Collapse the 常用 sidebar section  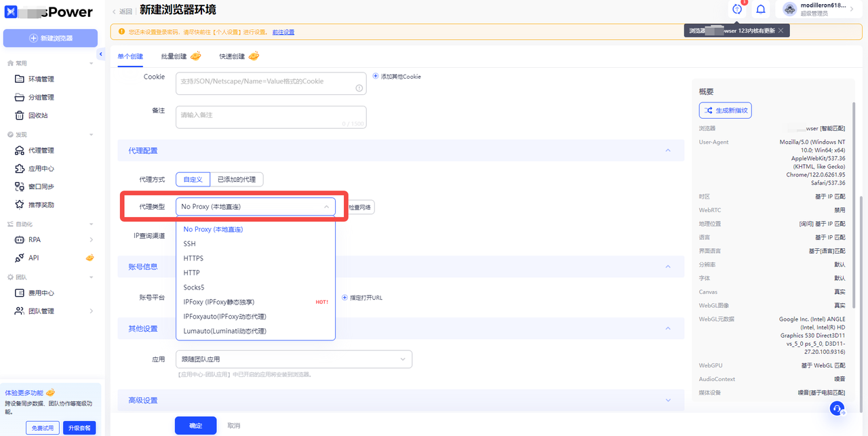(92, 63)
